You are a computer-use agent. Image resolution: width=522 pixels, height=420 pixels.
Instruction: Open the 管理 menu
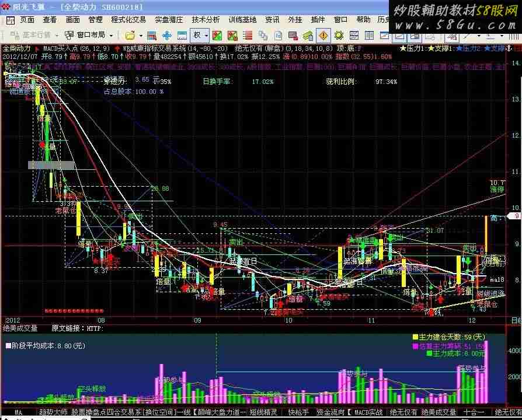click(96, 20)
